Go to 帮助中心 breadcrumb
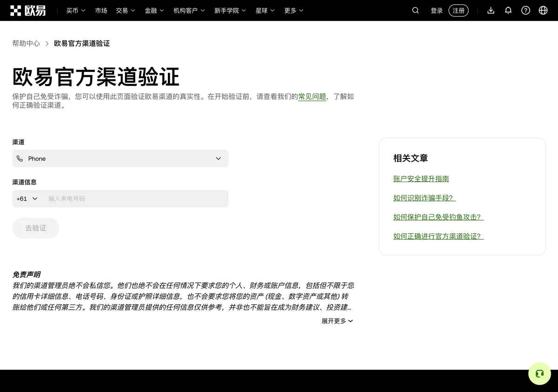 pos(26,43)
